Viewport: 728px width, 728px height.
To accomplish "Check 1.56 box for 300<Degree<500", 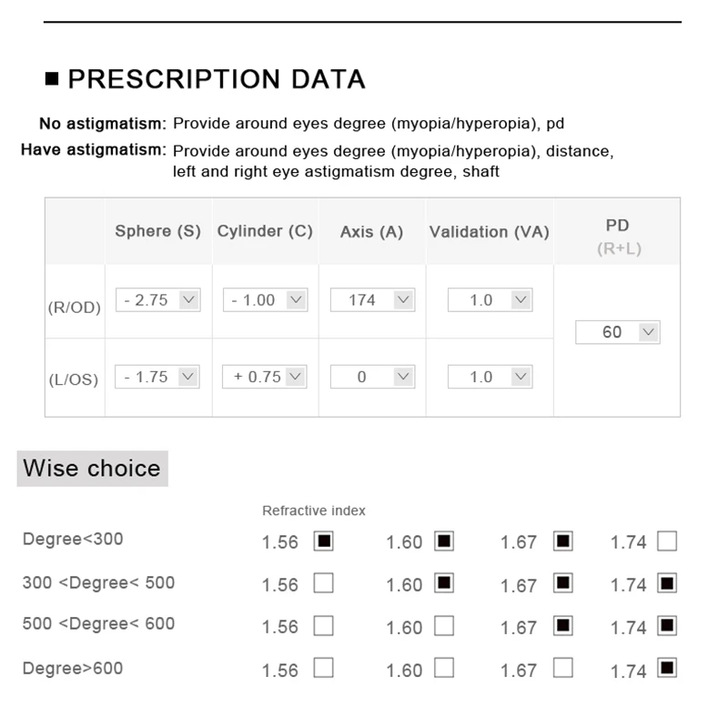I will tap(323, 583).
